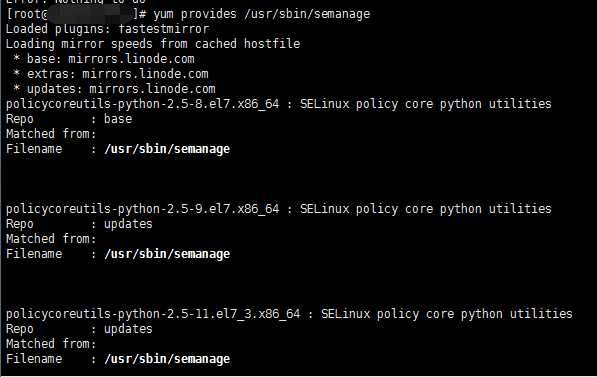Click the /usr/sbin/semanage argument in command line
The image size is (597, 377).
[x=307, y=14]
